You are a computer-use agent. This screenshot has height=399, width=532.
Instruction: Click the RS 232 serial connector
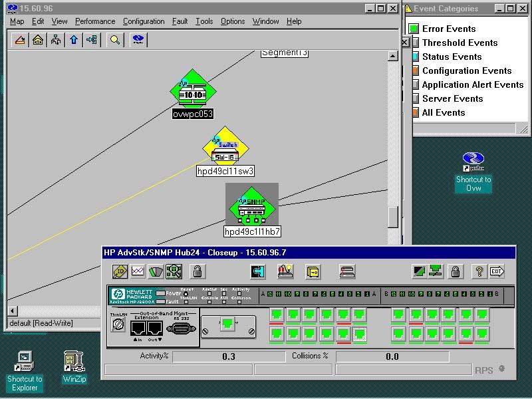pos(182,329)
